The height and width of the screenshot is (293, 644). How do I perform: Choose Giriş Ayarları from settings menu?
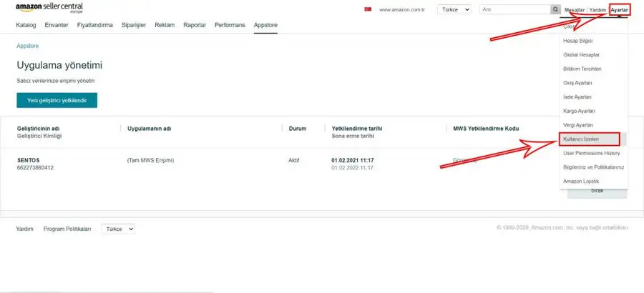point(577,83)
